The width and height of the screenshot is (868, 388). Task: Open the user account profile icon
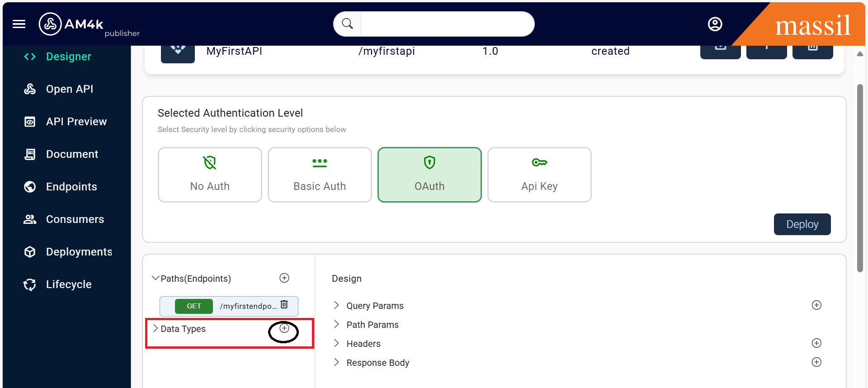[x=715, y=24]
